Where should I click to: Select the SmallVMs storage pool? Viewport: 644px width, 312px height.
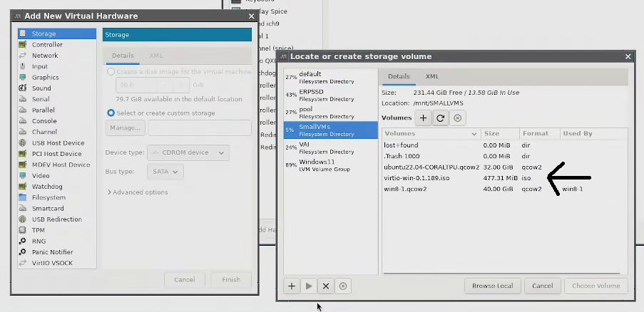(331, 130)
